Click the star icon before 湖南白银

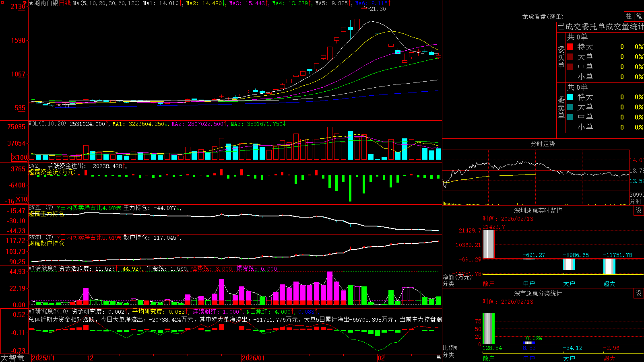pos(31,3)
